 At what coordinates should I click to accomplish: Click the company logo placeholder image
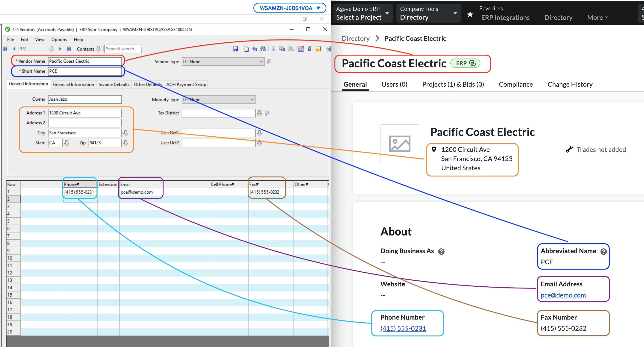point(399,144)
